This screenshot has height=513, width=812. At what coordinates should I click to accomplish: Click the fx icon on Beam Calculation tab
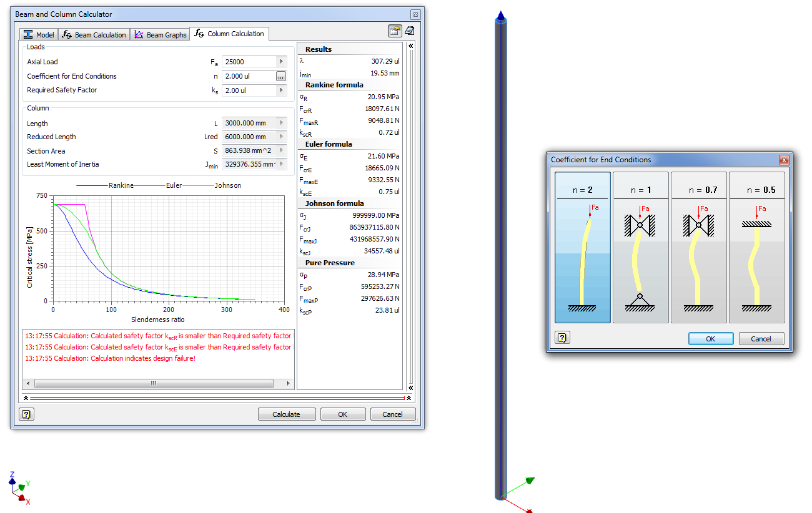(66, 34)
